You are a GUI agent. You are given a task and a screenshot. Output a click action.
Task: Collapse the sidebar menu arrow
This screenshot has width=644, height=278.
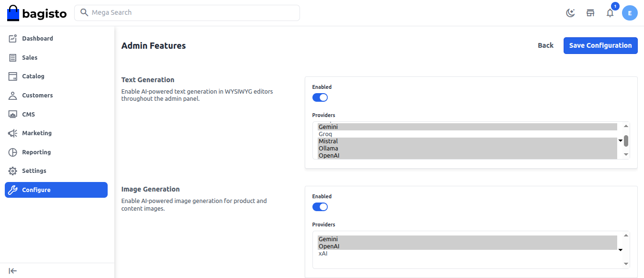(x=13, y=271)
